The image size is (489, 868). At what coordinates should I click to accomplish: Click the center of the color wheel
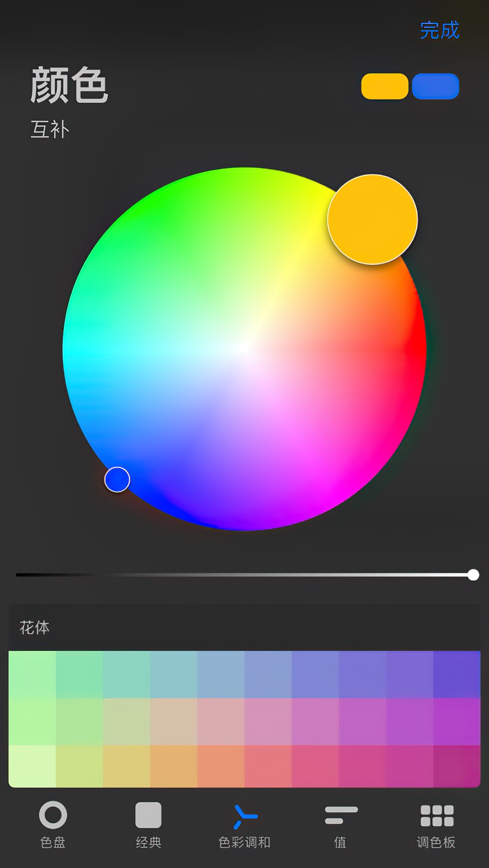244,349
